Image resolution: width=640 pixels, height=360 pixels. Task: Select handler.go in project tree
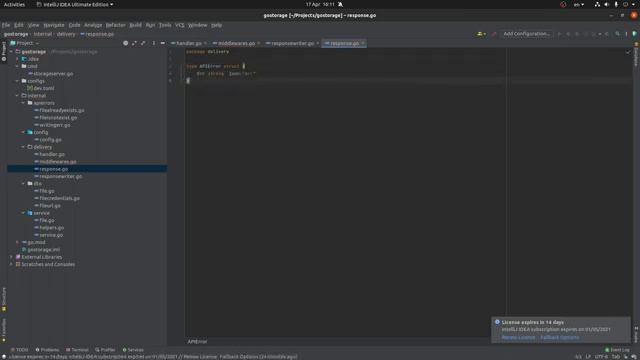[x=49, y=154]
